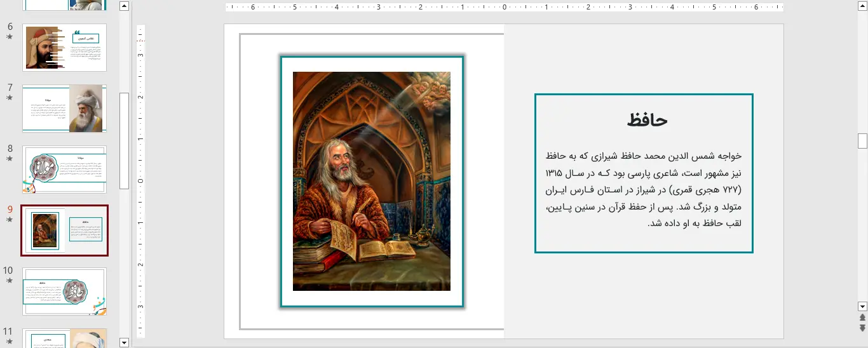This screenshot has width=868, height=348.
Task: Select the Hafez painting on the slide
Action: (372, 181)
